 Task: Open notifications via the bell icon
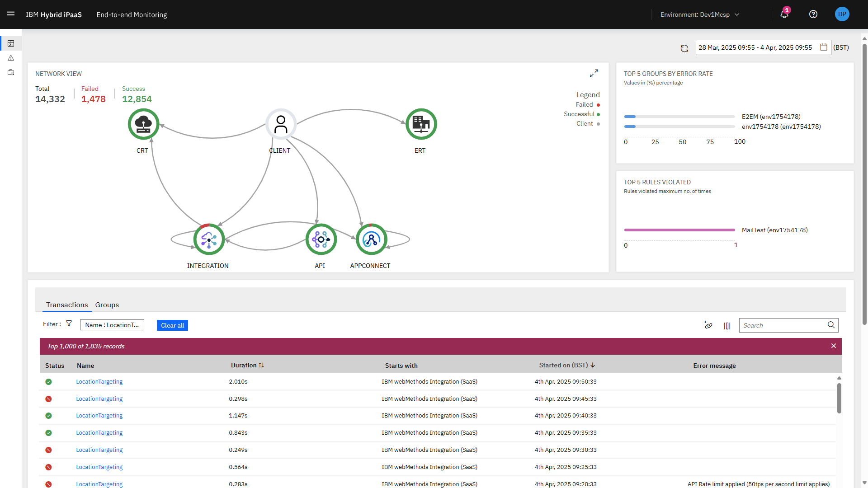(784, 14)
